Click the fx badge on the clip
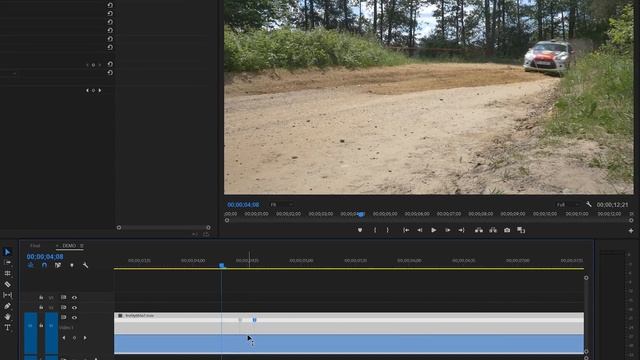This screenshot has width=640, height=360. (x=120, y=316)
